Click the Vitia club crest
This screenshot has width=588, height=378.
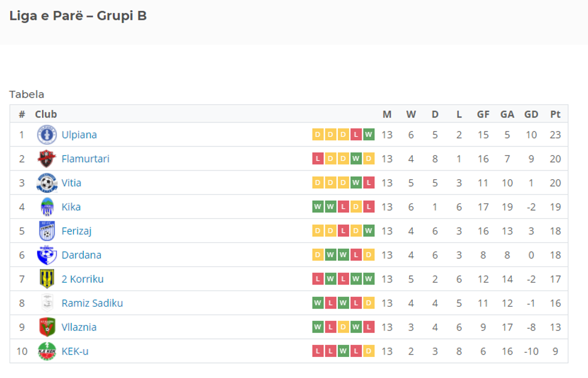47,183
